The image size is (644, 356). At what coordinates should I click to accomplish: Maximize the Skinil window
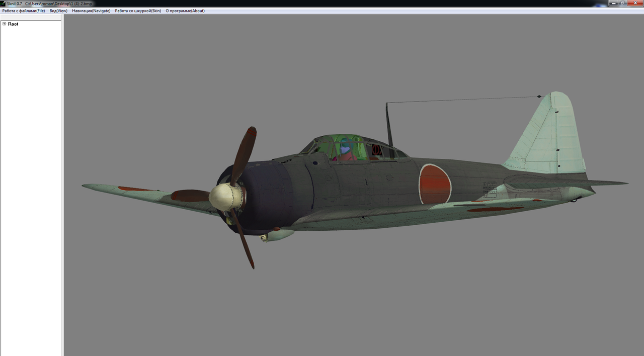[x=623, y=3]
